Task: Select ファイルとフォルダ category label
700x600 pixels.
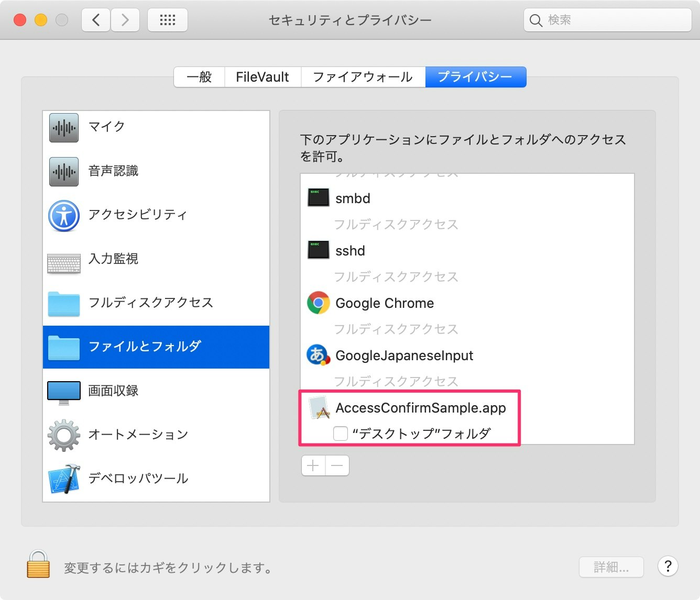Action: 145,346
